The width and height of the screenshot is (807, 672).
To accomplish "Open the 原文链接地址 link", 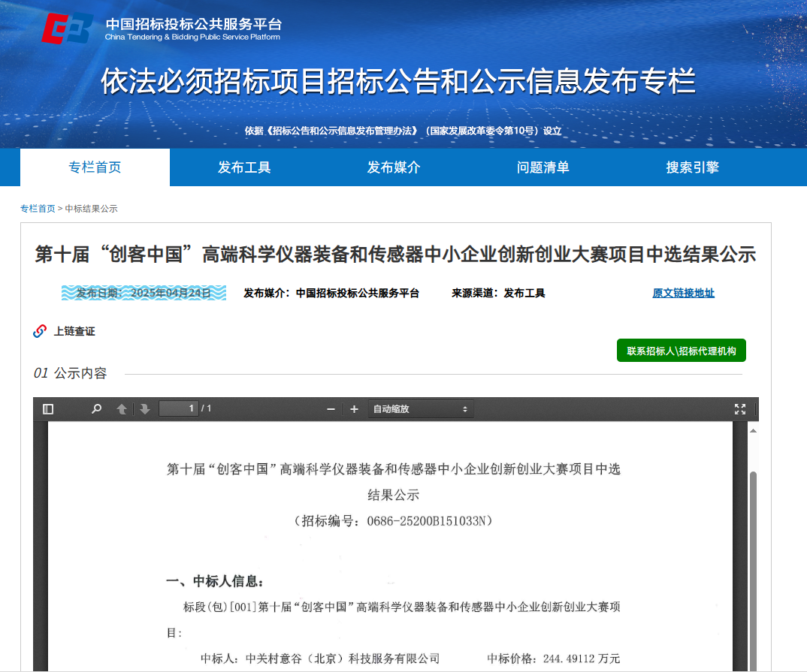I will click(683, 294).
